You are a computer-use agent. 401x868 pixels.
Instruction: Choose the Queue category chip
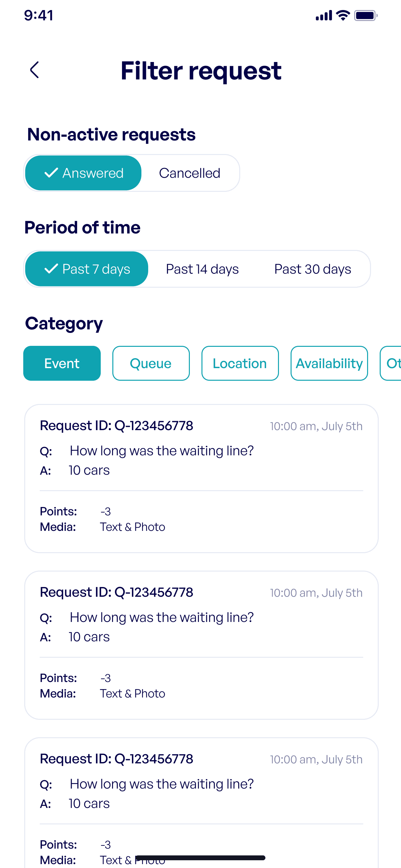(x=151, y=363)
